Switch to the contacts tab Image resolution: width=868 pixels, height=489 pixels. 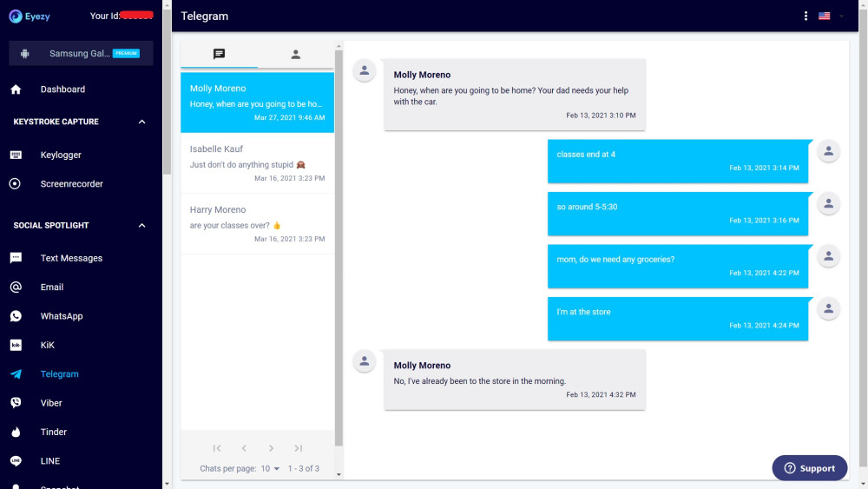(x=296, y=54)
